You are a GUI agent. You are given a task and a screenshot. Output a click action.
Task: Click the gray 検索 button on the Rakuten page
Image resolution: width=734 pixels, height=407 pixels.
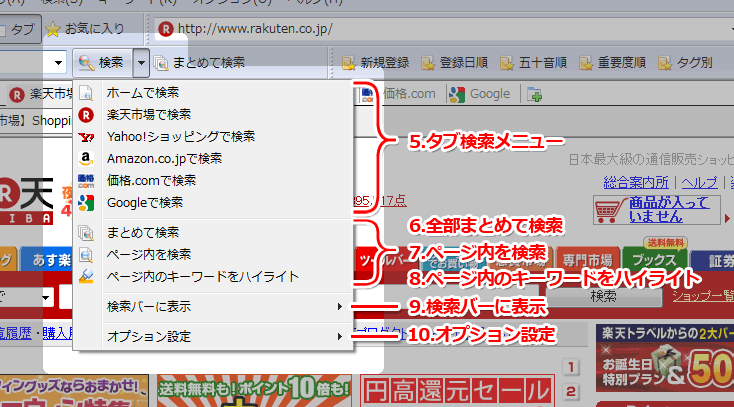pyautogui.click(x=603, y=296)
